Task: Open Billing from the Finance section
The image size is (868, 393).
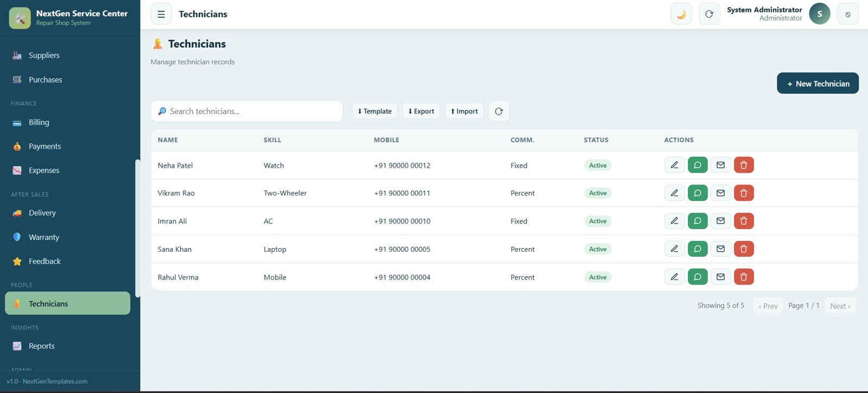Action: [67, 122]
